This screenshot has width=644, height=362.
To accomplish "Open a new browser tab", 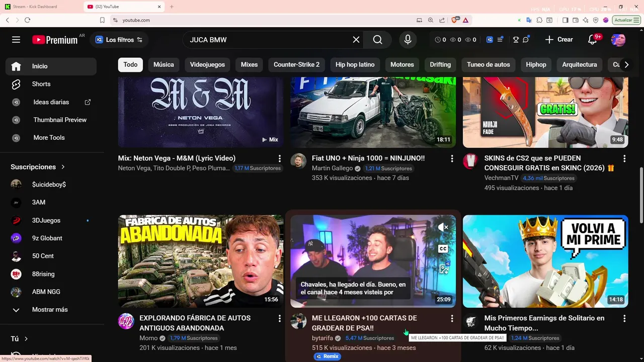I will [172, 7].
